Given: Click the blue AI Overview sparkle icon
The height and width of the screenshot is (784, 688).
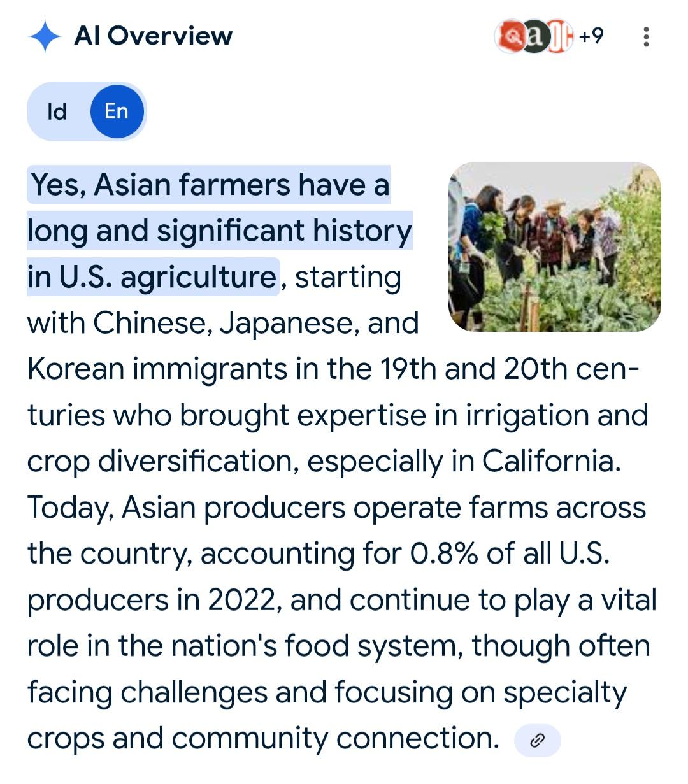Looking at the screenshot, I should pyautogui.click(x=45, y=36).
